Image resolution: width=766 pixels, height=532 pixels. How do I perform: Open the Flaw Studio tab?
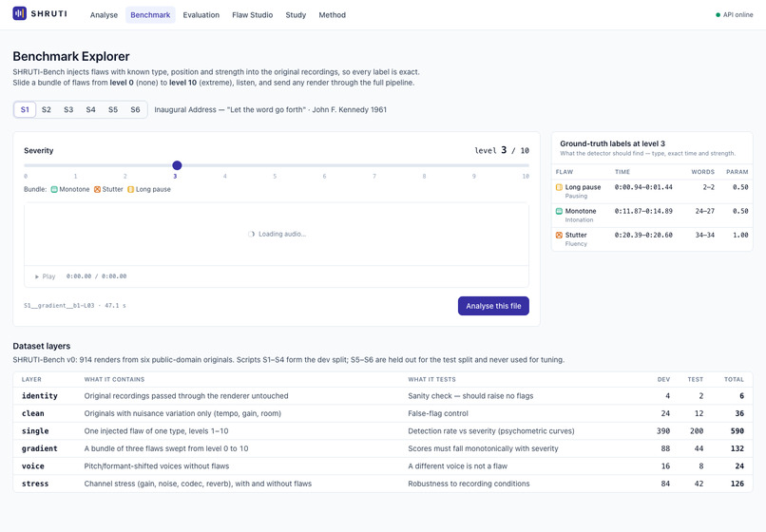click(x=253, y=14)
